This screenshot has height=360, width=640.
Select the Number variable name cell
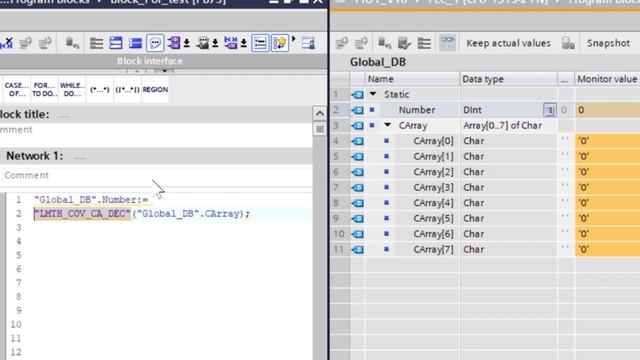click(x=416, y=110)
